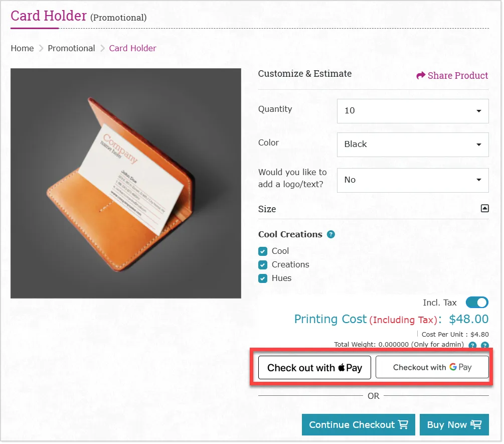The width and height of the screenshot is (504, 444).
Task: Click the Customize & Estimate heading
Action: click(305, 74)
